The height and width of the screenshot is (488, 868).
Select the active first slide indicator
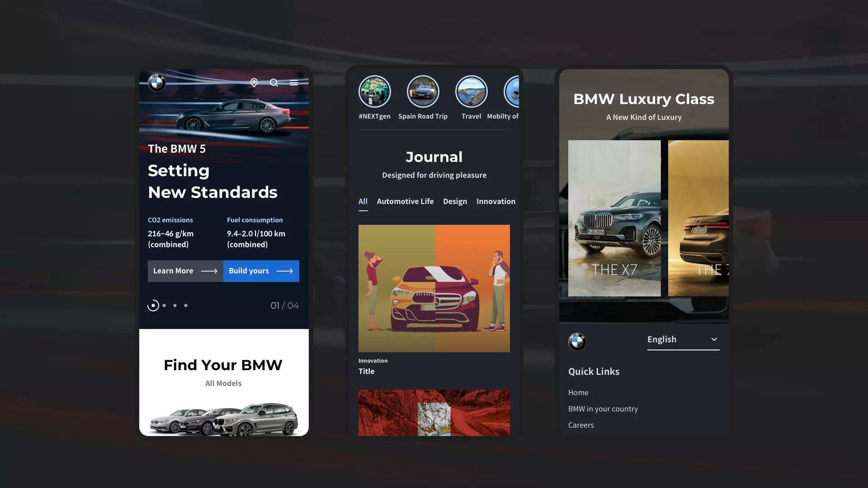[x=153, y=305]
